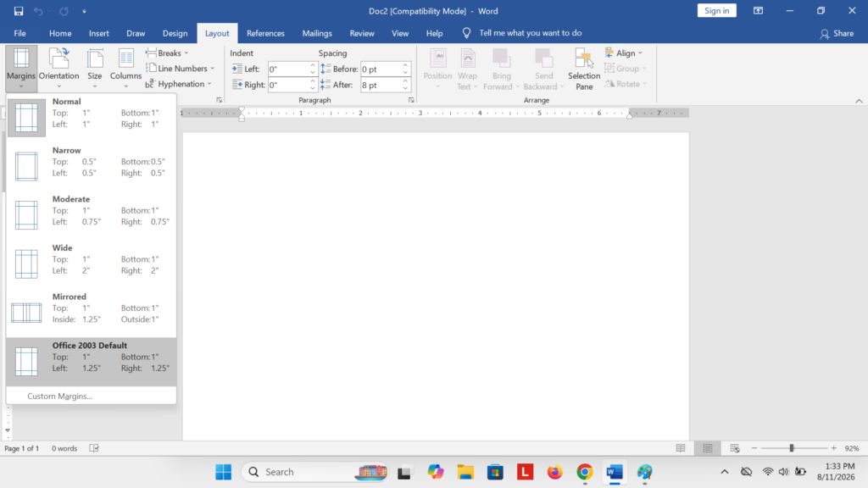Viewport: 868px width, 488px height.
Task: Click Tell me what you want to do
Action: coord(531,33)
